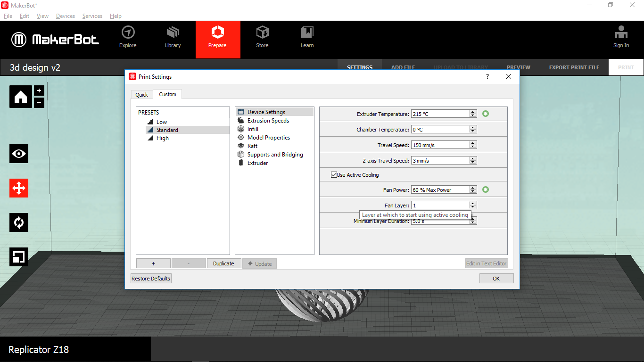Click Edit in Text Editor
This screenshot has height=362, width=644.
click(x=487, y=263)
